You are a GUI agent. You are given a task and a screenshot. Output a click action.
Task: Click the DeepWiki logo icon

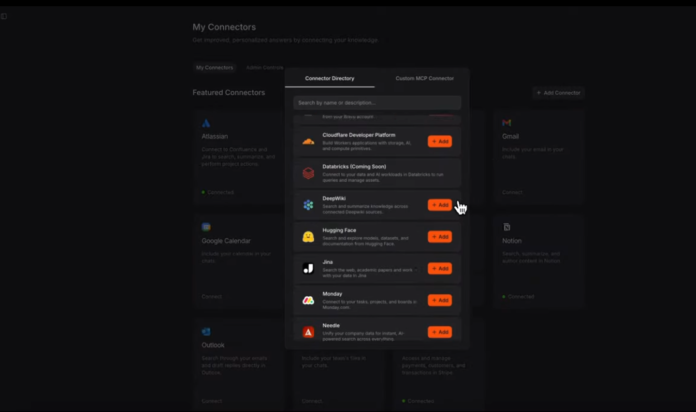308,205
